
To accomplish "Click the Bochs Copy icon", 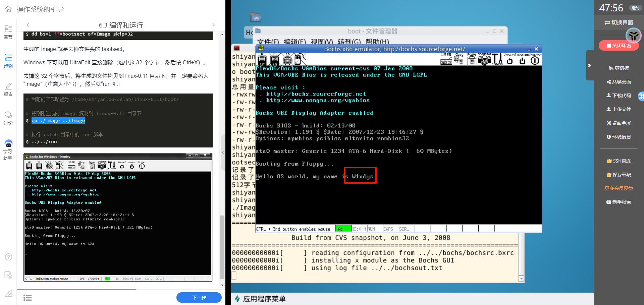I will point(459,59).
